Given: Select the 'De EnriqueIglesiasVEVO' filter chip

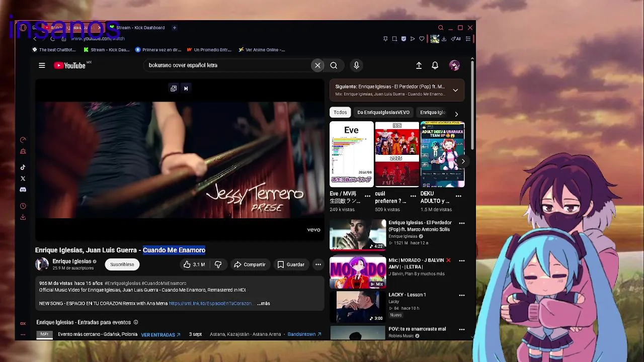Looking at the screenshot, I should pyautogui.click(x=383, y=113).
